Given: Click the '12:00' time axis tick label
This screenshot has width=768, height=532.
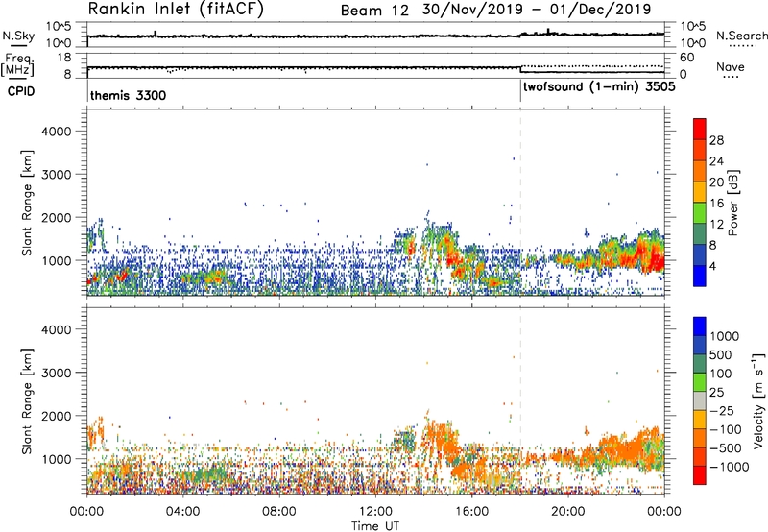Looking at the screenshot, I should (x=375, y=512).
